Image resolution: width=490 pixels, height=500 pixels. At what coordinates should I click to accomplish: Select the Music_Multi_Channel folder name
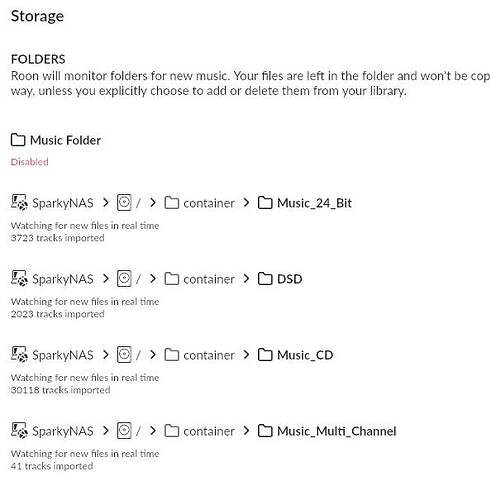(337, 431)
